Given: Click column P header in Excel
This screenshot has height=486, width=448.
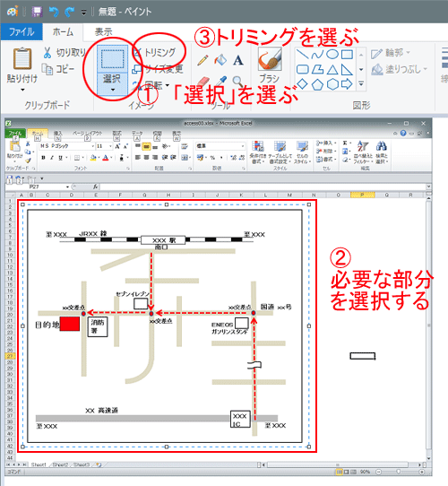Looking at the screenshot, I should 363,195.
